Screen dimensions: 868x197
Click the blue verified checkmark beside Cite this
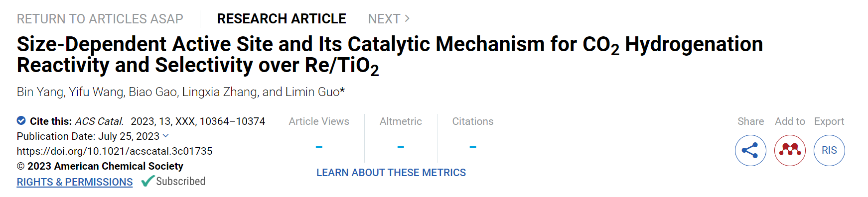point(21,120)
